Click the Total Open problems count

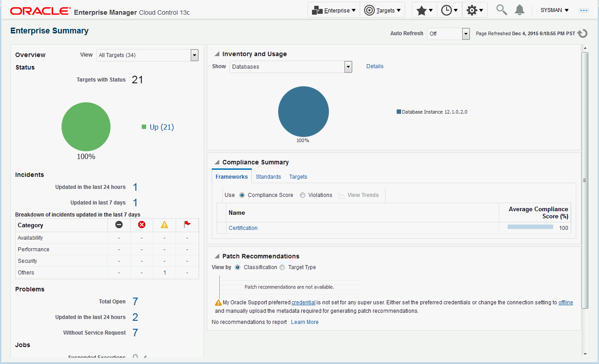click(135, 302)
